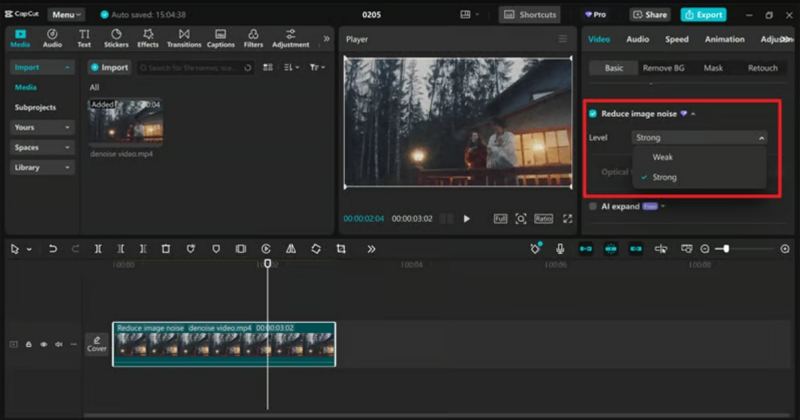Open the Stickers panel
The height and width of the screenshot is (420, 800).
pos(116,38)
